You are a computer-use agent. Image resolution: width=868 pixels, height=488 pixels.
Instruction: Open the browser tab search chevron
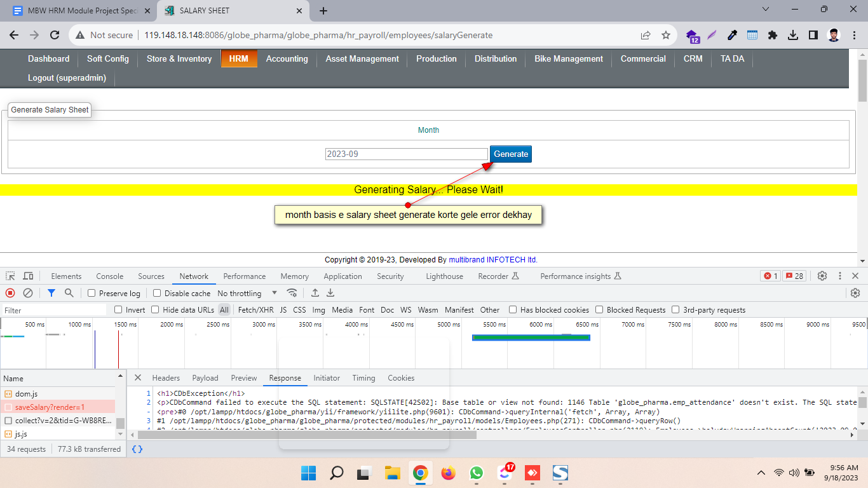click(765, 10)
